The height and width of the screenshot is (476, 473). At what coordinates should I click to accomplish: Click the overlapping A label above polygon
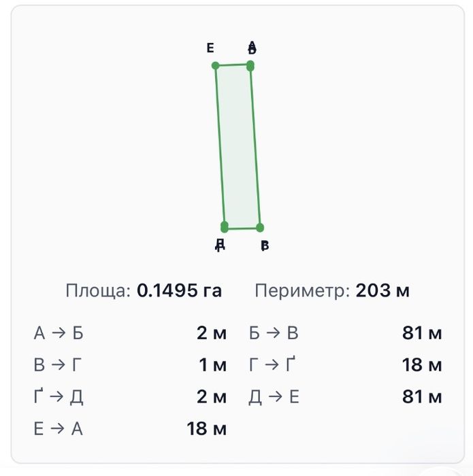point(252,48)
